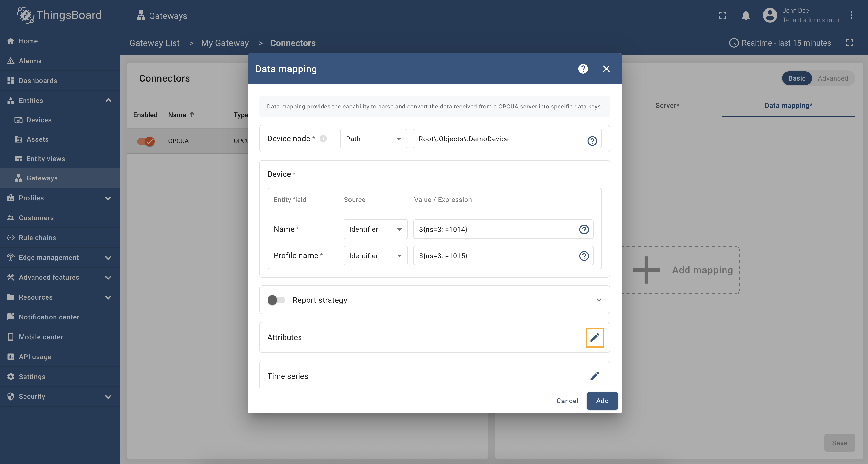Edit Time series with pencil icon
Image resolution: width=868 pixels, height=464 pixels.
pyautogui.click(x=594, y=376)
